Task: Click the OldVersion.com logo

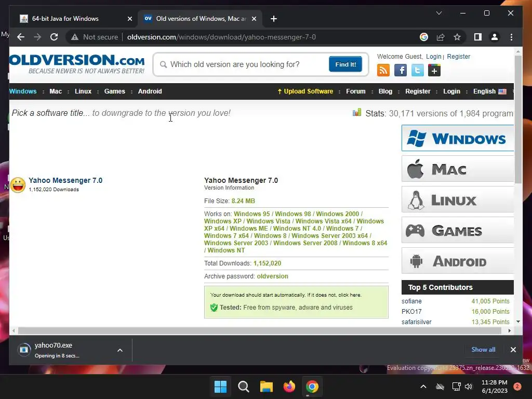Action: (77, 64)
